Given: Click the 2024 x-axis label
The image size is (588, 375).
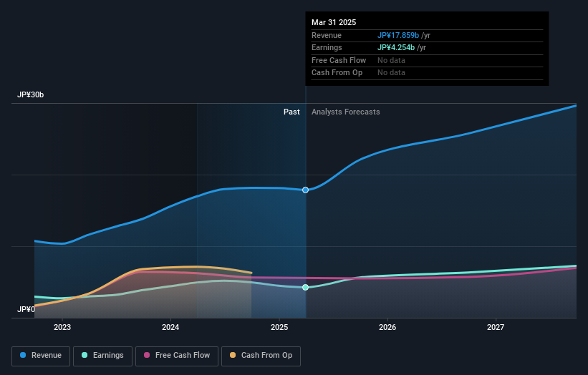Looking at the screenshot, I should pos(170,328).
